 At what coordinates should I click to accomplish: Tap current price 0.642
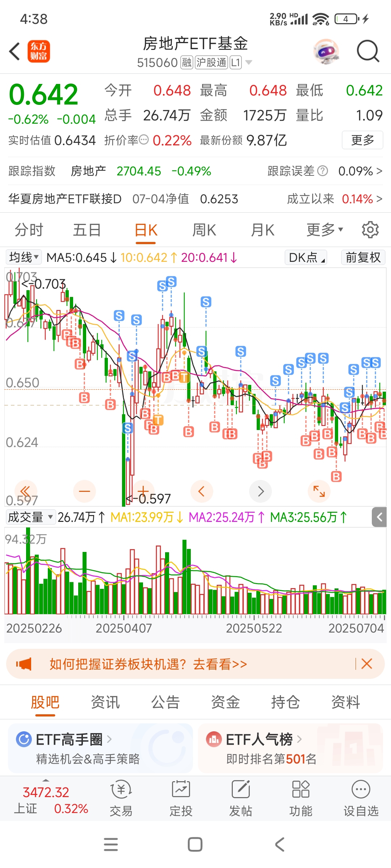43,95
